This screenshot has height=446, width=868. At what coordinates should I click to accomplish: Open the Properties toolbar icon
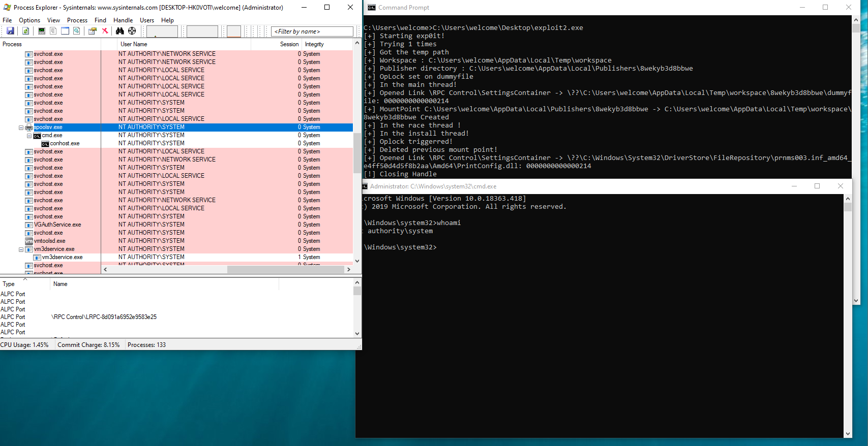92,31
